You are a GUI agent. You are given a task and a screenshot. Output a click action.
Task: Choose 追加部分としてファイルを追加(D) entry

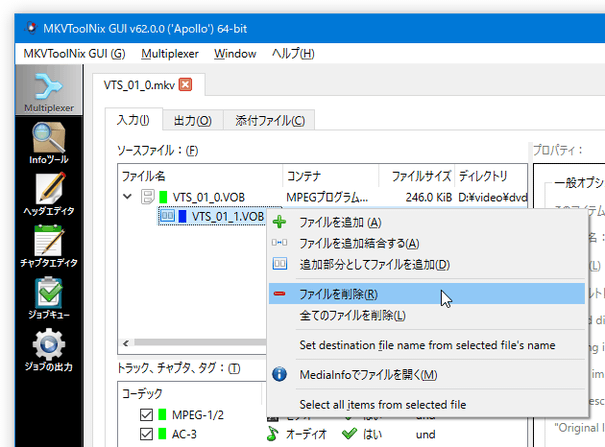(427, 264)
